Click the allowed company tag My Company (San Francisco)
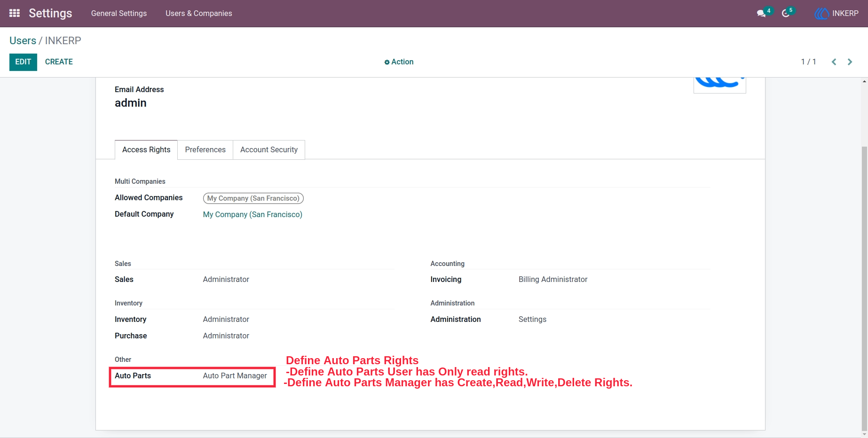 coord(253,198)
